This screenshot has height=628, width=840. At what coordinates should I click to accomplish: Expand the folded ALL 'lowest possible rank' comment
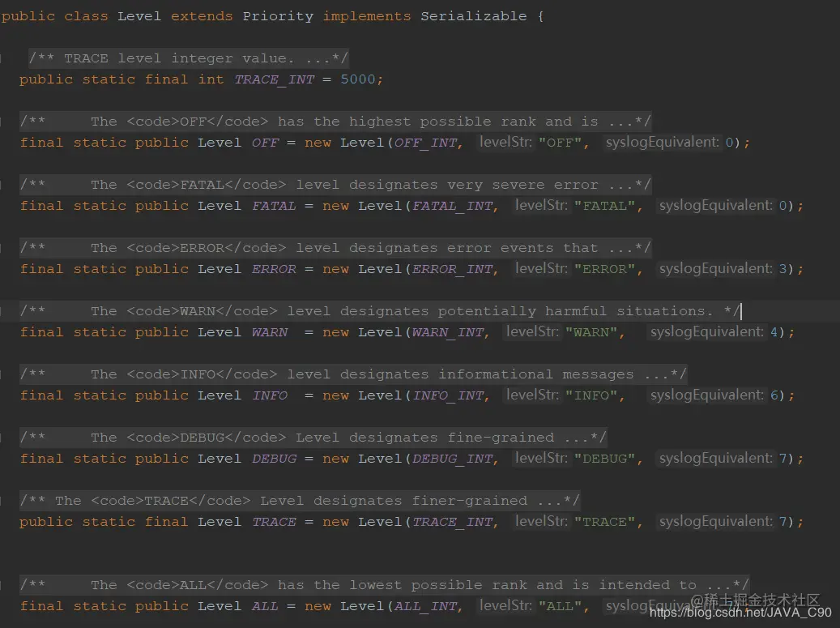(x=384, y=584)
